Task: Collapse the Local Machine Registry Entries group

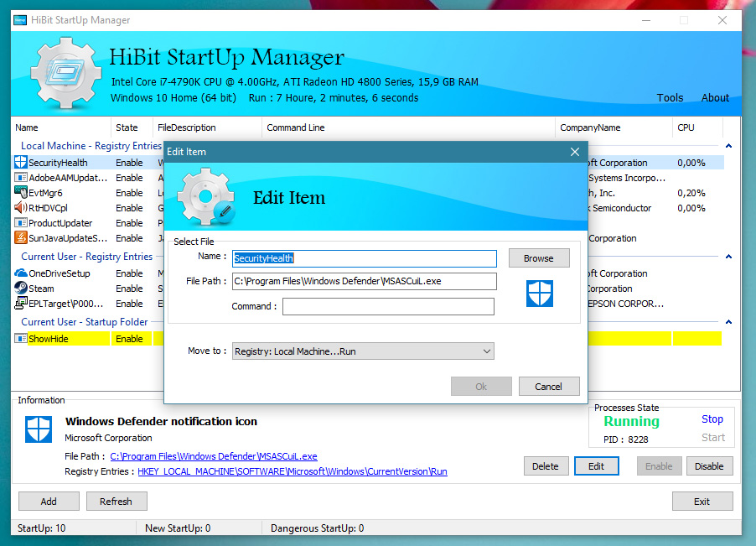Action: 728,146
